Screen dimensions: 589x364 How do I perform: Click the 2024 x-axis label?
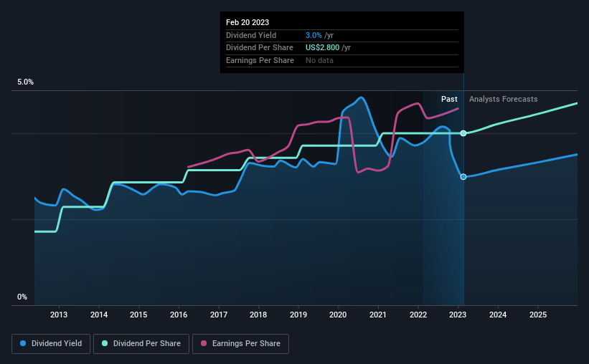point(498,315)
